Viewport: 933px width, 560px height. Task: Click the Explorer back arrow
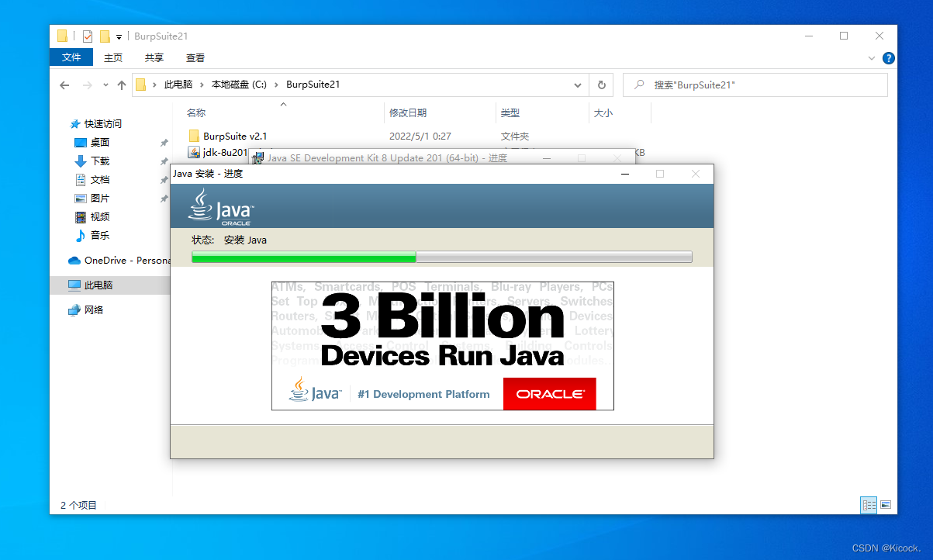[64, 85]
